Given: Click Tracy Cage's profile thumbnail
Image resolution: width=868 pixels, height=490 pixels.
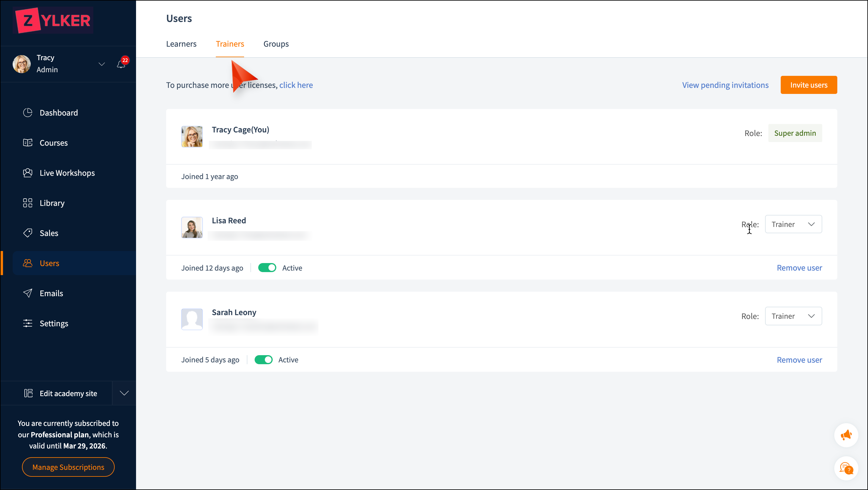Looking at the screenshot, I should 192,136.
